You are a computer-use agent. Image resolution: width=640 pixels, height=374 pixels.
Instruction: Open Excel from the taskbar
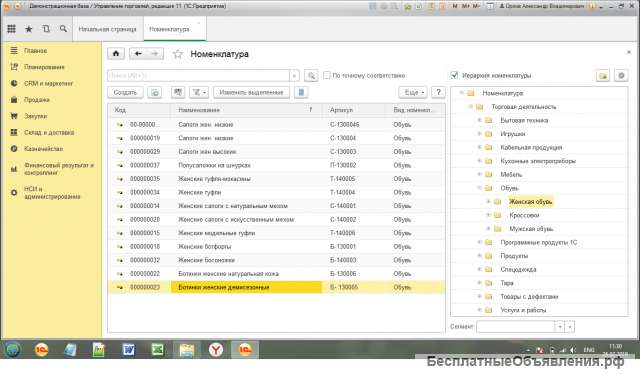[158, 350]
